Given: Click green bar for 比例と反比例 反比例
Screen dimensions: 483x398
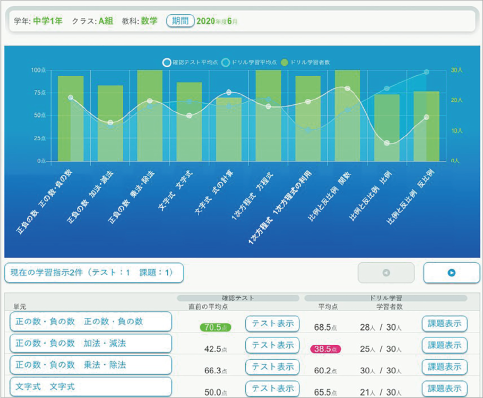Looking at the screenshot, I should (426, 126).
